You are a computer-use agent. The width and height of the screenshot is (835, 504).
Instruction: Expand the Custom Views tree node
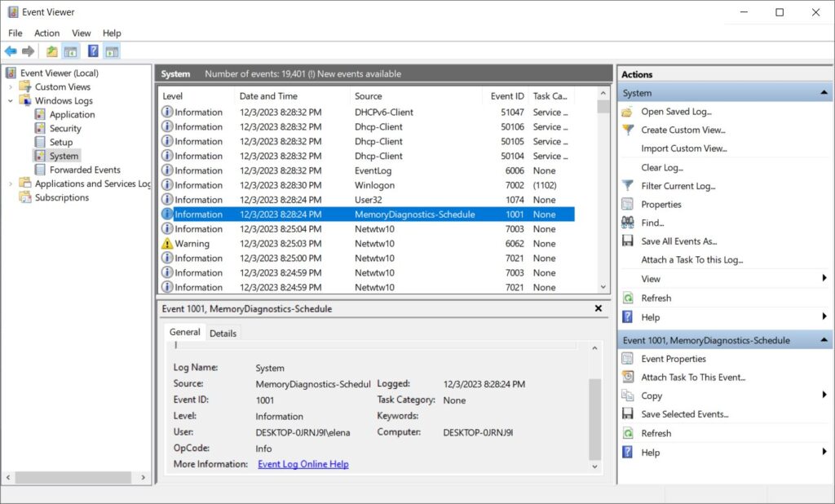tap(10, 86)
